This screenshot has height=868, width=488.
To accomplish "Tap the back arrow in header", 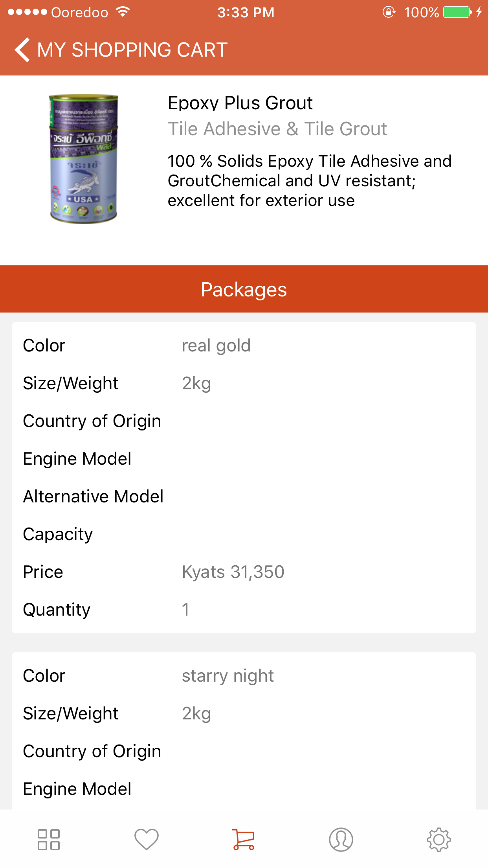I will point(22,50).
